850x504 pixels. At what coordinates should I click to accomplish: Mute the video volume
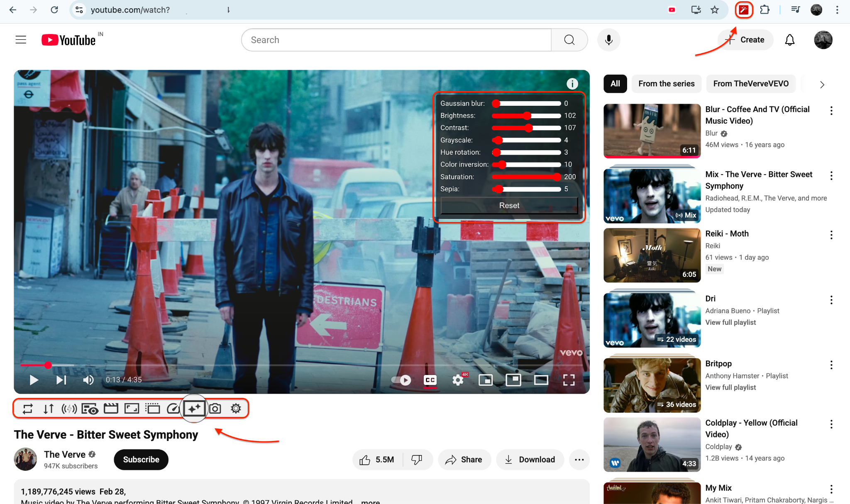coord(88,380)
